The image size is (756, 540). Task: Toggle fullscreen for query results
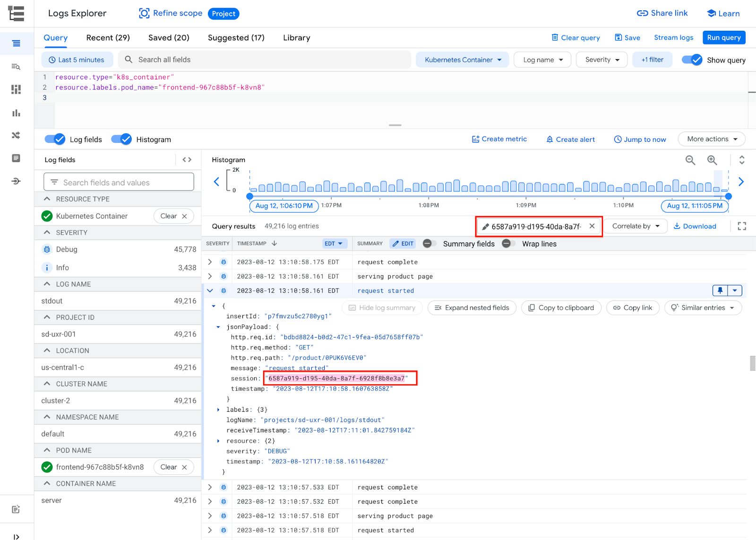(x=742, y=226)
